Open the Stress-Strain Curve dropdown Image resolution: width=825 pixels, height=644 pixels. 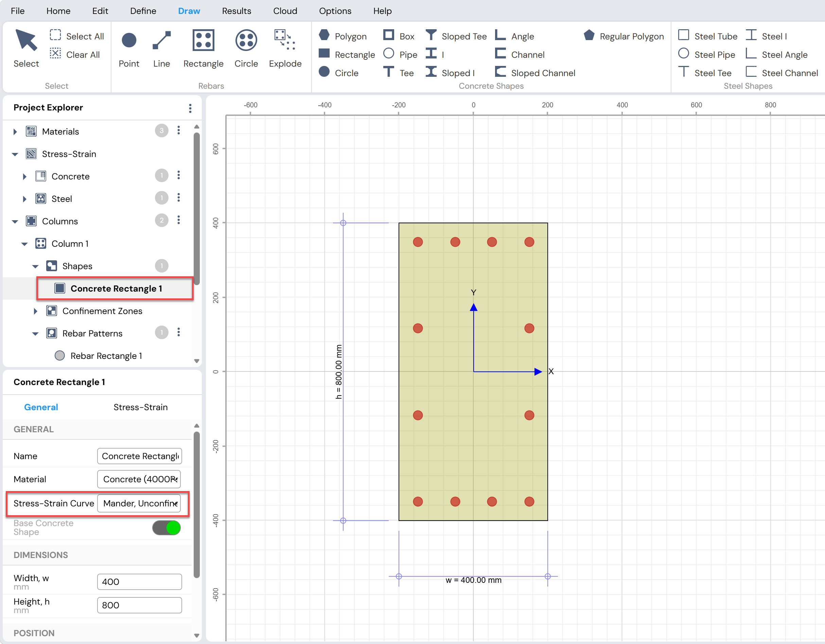(x=139, y=503)
